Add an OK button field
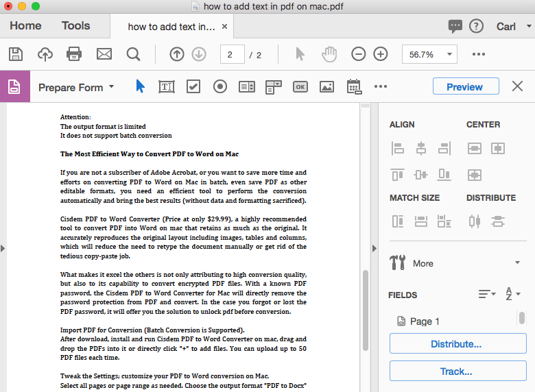The image size is (535, 392). pyautogui.click(x=300, y=87)
